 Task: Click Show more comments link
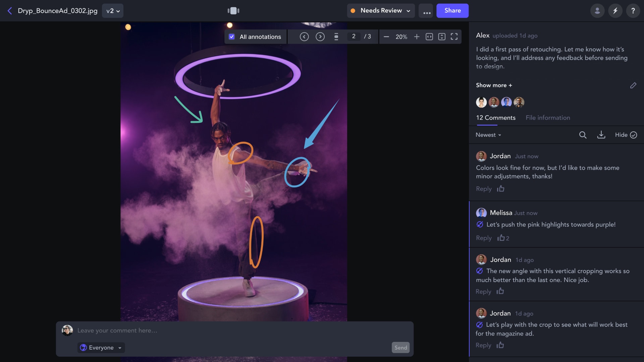(x=494, y=85)
